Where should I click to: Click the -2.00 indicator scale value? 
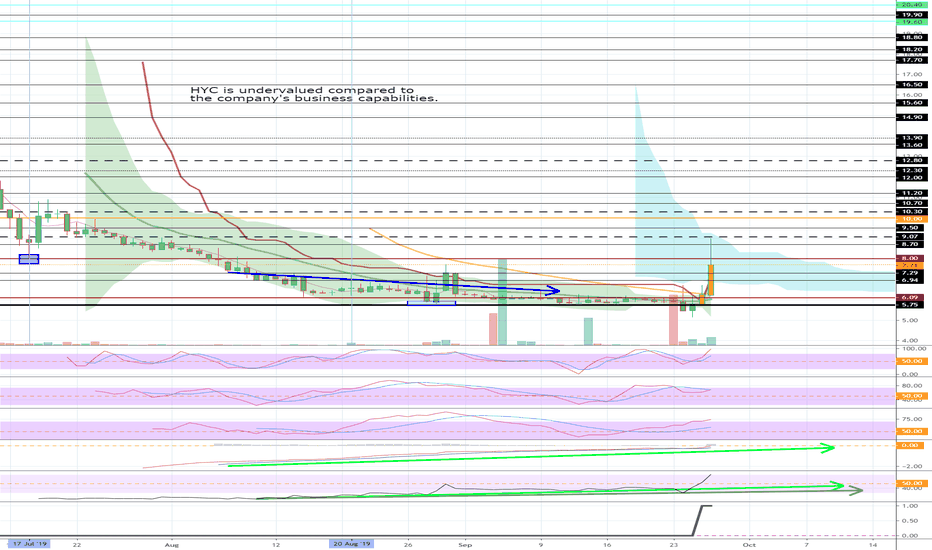point(912,466)
